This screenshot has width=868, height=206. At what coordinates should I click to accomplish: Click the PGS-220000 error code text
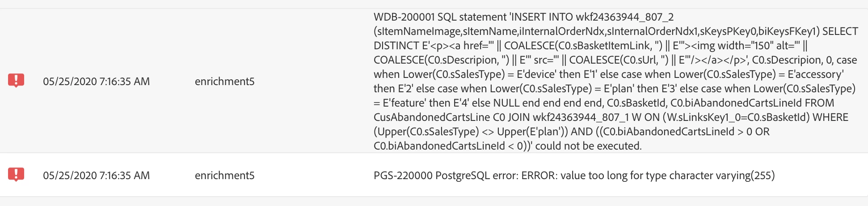(403, 176)
